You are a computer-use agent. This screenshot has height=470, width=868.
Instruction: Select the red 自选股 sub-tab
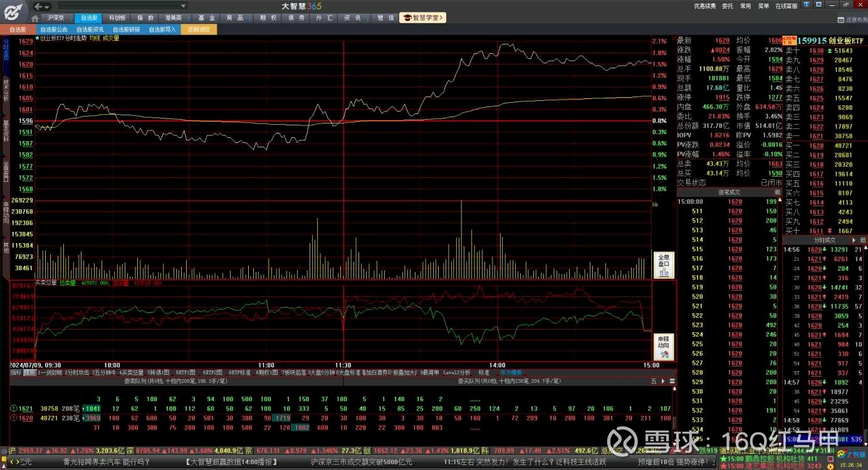(x=18, y=29)
